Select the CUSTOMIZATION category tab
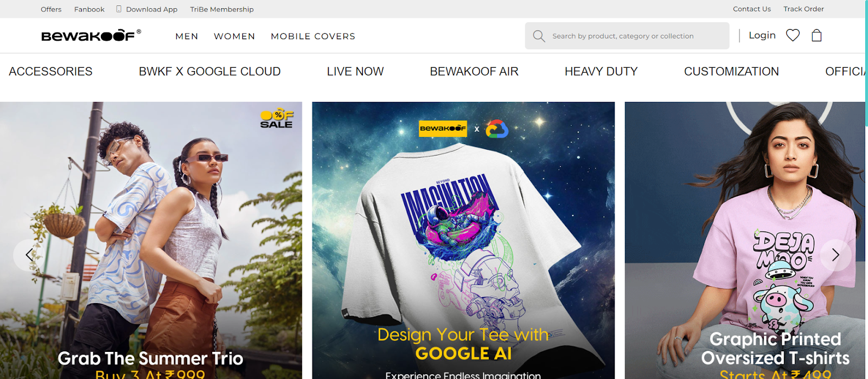868x379 pixels. (731, 72)
